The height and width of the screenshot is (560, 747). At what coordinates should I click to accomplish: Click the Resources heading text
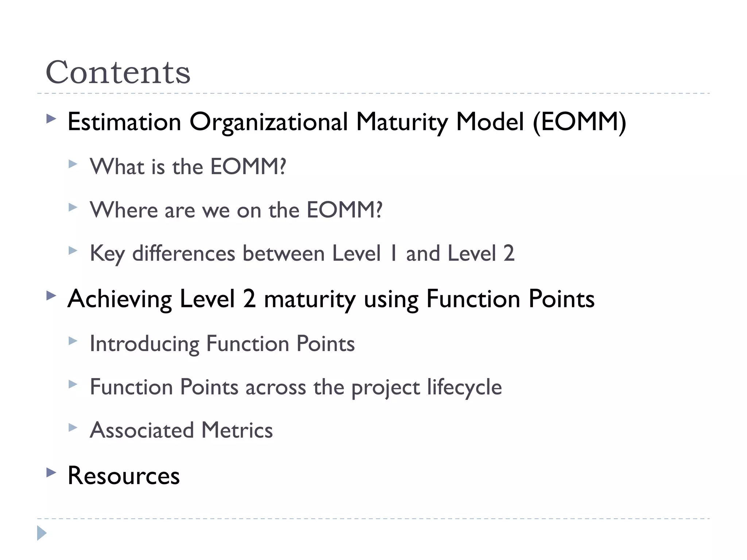[124, 476]
